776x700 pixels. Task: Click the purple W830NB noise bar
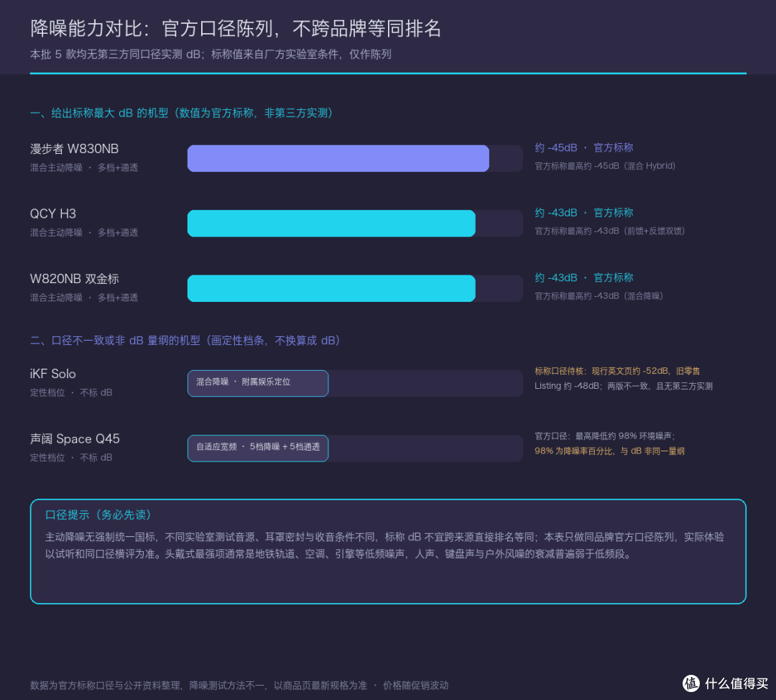[338, 158]
